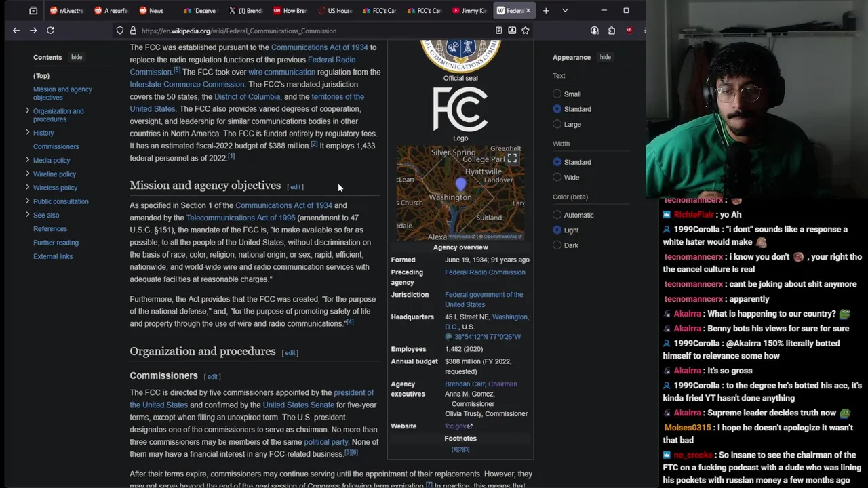The height and width of the screenshot is (488, 868).
Task: Expand the Media policy section in Contents
Action: click(x=27, y=160)
